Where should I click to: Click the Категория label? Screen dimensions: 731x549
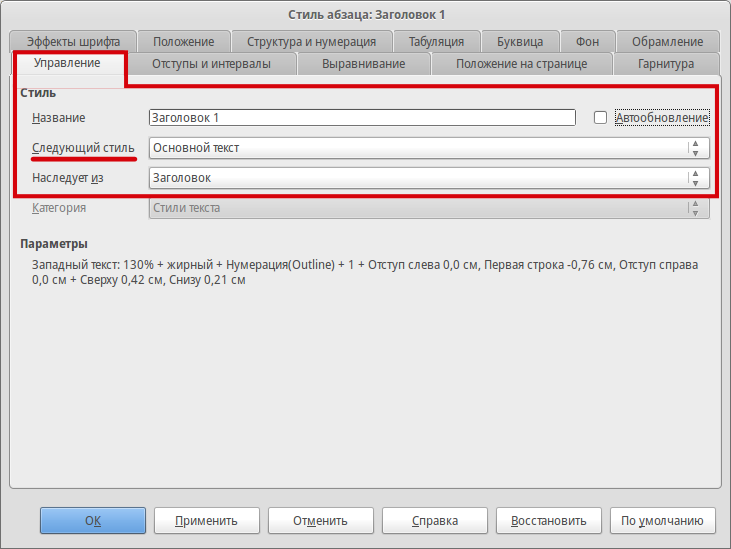point(59,207)
